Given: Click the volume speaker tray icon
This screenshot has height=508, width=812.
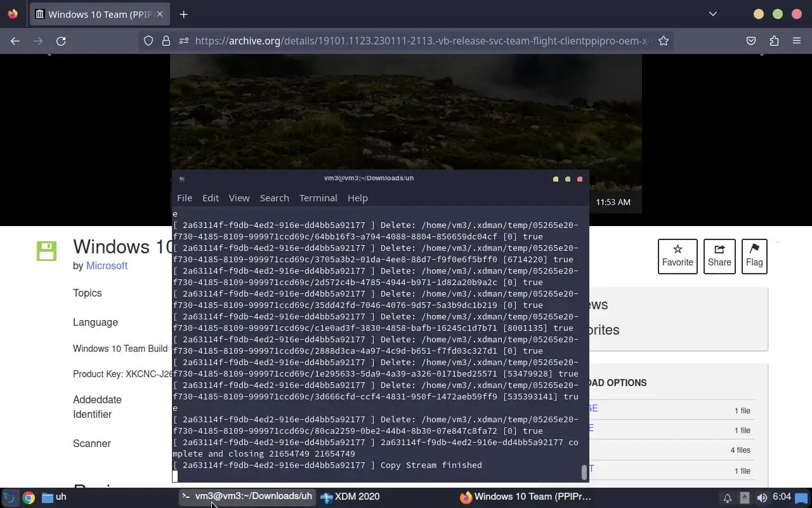Looking at the screenshot, I should coord(762,498).
